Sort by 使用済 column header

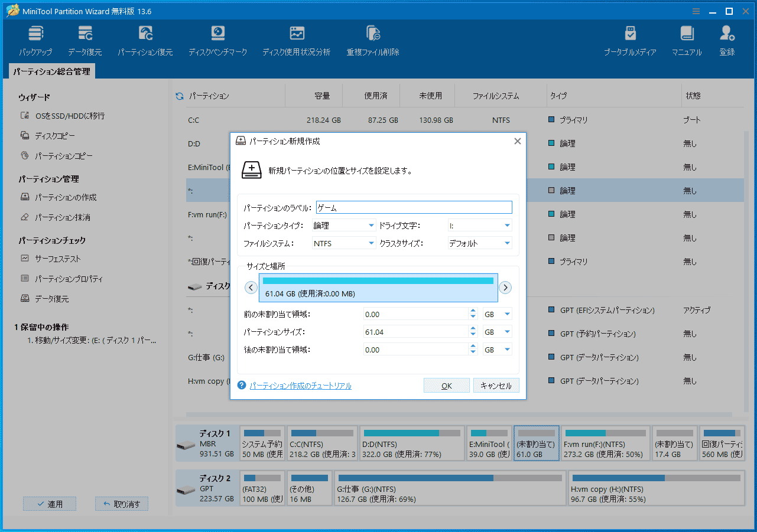[x=375, y=96]
